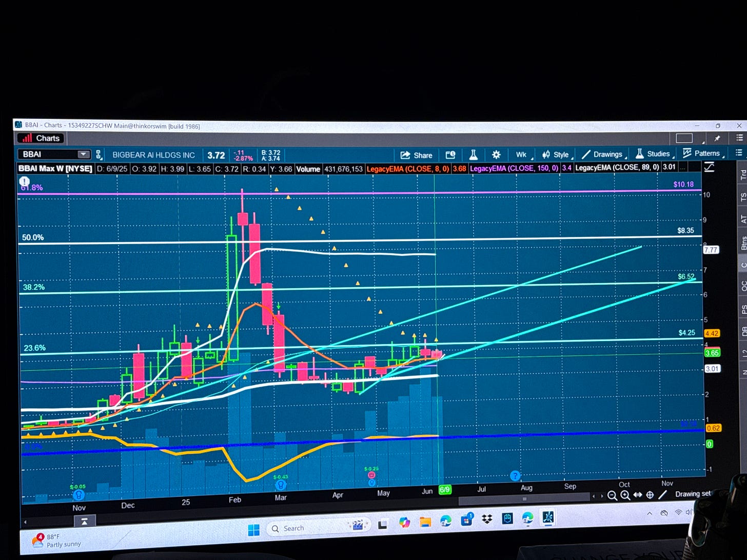The width and height of the screenshot is (747, 560).
Task: Open the PS side tab
Action: tap(742, 310)
